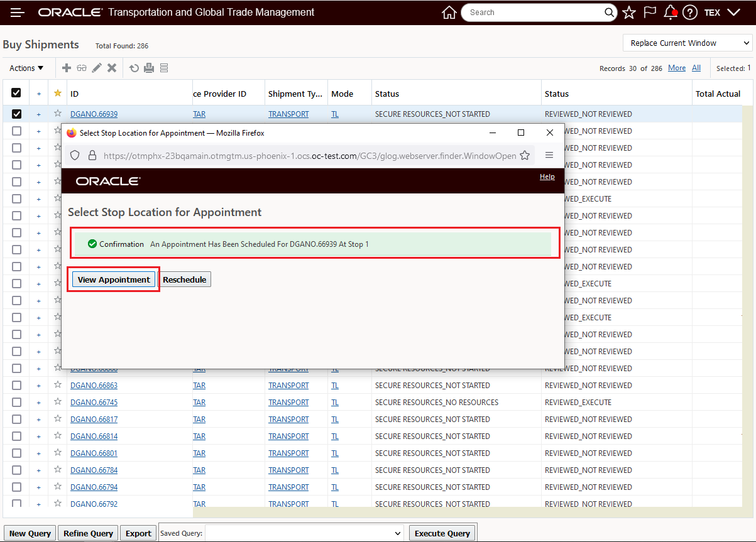
Task: Click the expand-all plus in table header
Action: 38,94
